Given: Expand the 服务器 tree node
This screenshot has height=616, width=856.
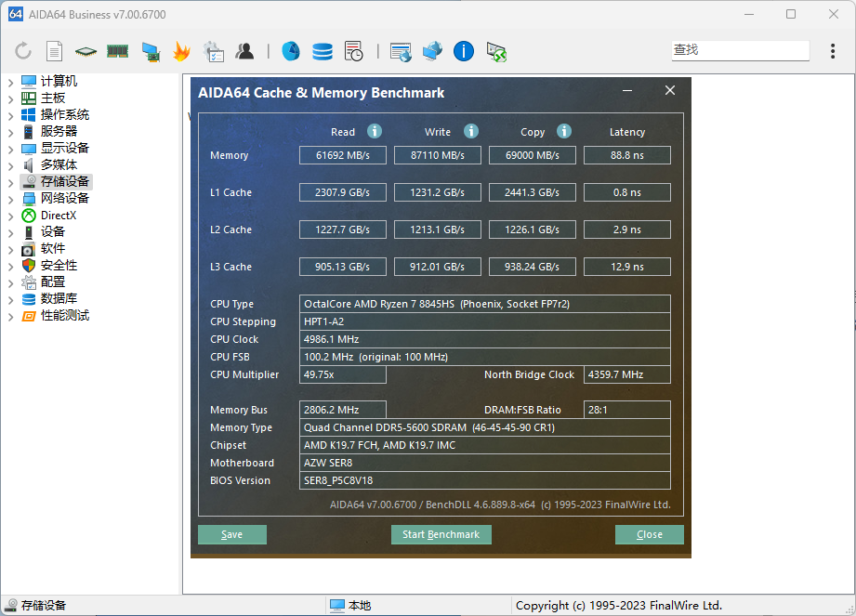Looking at the screenshot, I should pyautogui.click(x=11, y=133).
